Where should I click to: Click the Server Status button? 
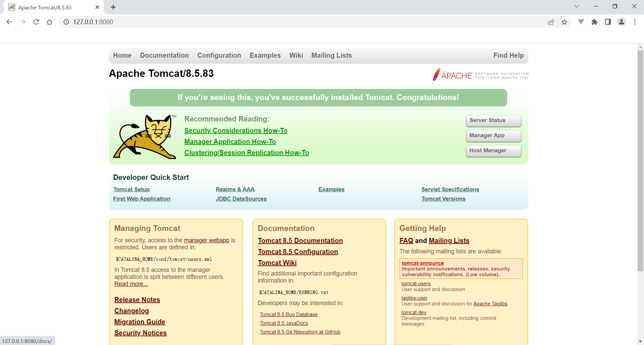[x=493, y=120]
